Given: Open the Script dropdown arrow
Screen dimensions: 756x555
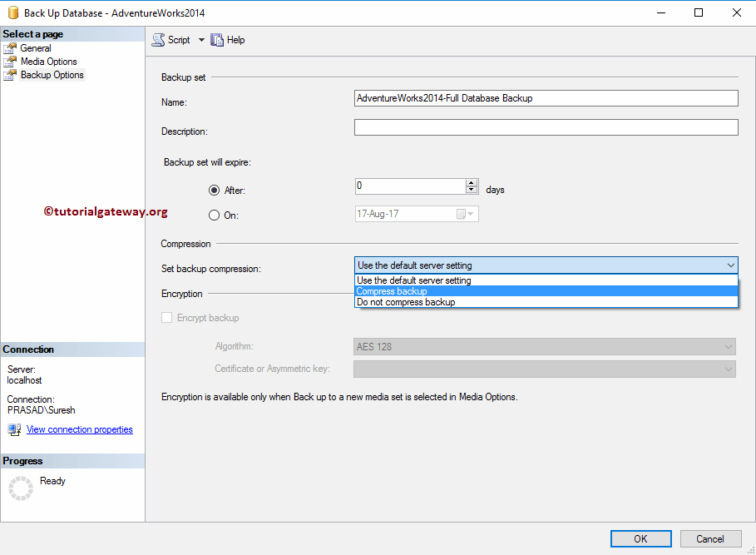Looking at the screenshot, I should (x=200, y=39).
